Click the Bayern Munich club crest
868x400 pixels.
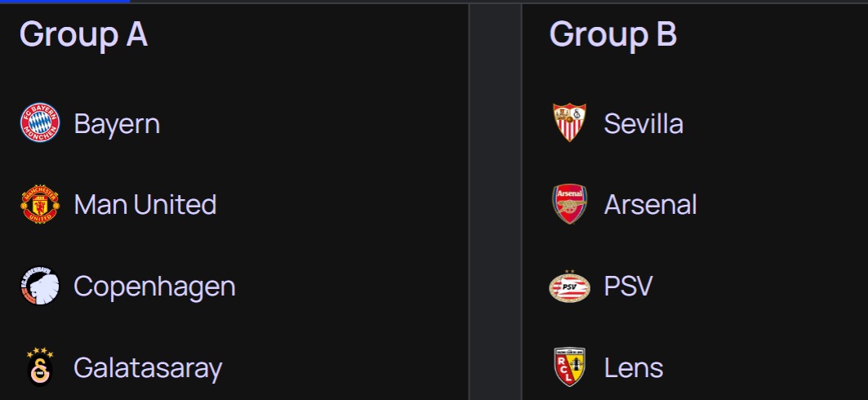tap(40, 122)
